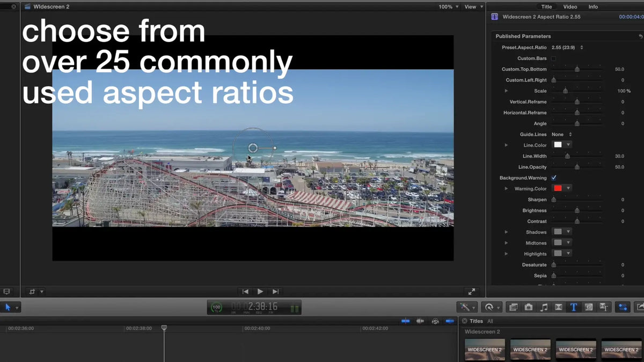Viewport: 644px width, 362px height.
Task: Click the 00:00:04:0 duration in inspector header
Action: point(631,17)
